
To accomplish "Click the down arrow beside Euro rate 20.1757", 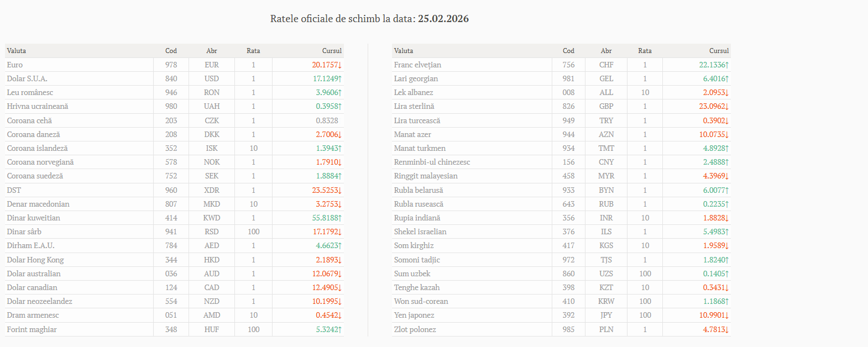I will (340, 65).
